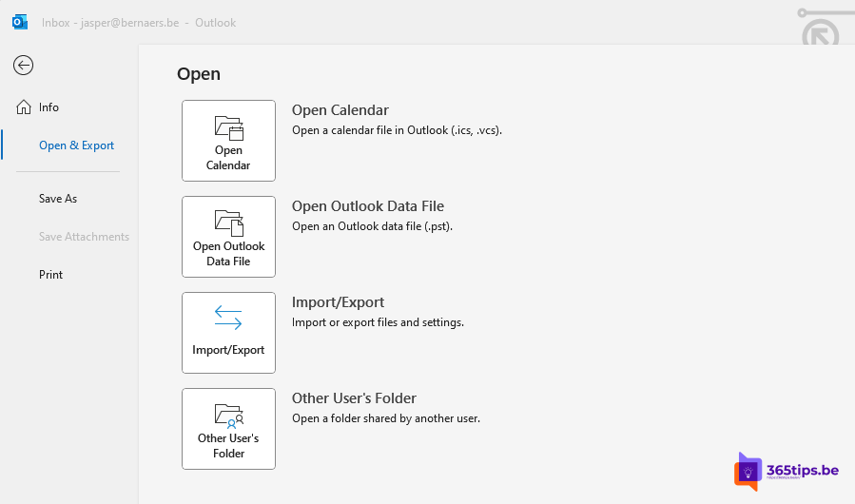
Task: Select Open & Export in sidebar
Action: tap(76, 145)
